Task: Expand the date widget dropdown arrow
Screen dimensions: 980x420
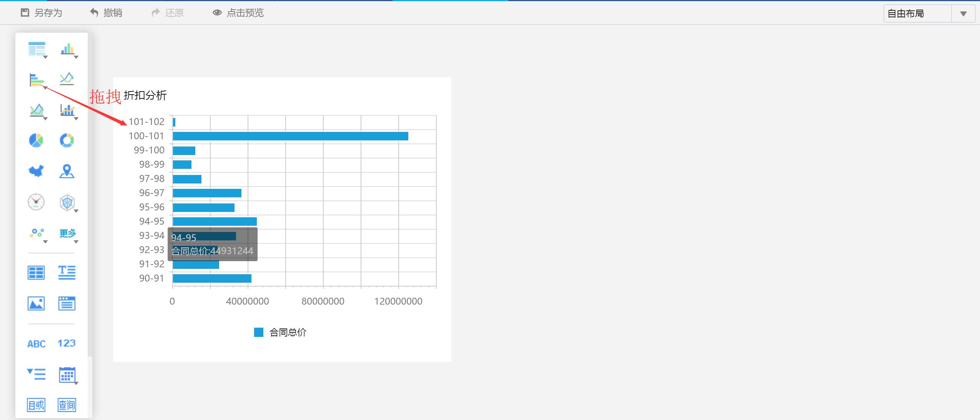Action: [76, 383]
